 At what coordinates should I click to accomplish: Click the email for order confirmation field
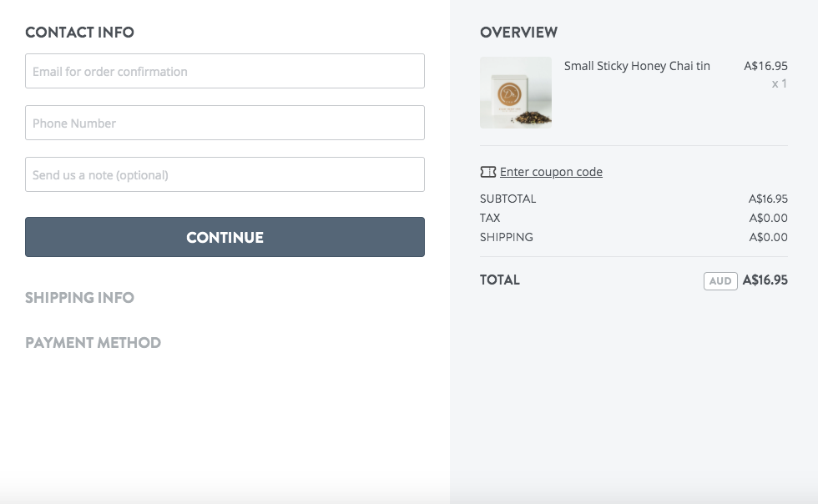coord(225,72)
